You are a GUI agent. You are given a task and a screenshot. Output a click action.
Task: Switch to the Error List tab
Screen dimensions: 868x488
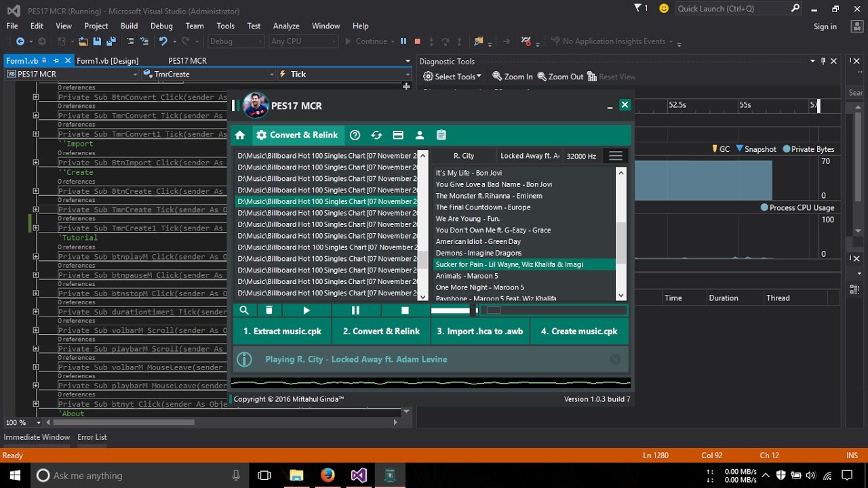[x=92, y=437]
